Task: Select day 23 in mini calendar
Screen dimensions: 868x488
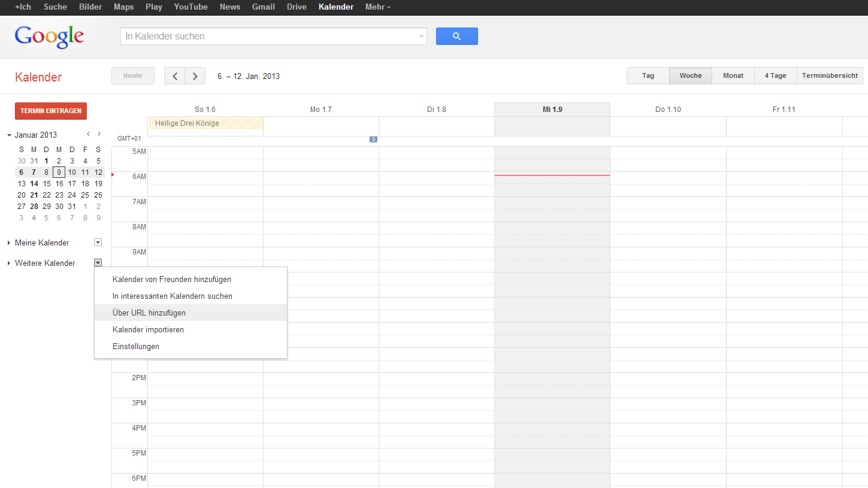Action: 59,195
